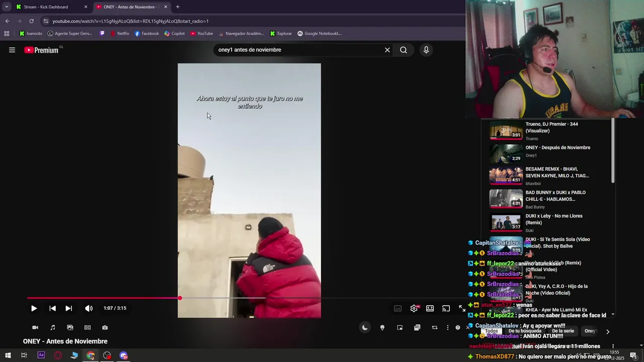Open Google NotebookL... bookmark
644x362 pixels.
319,34
